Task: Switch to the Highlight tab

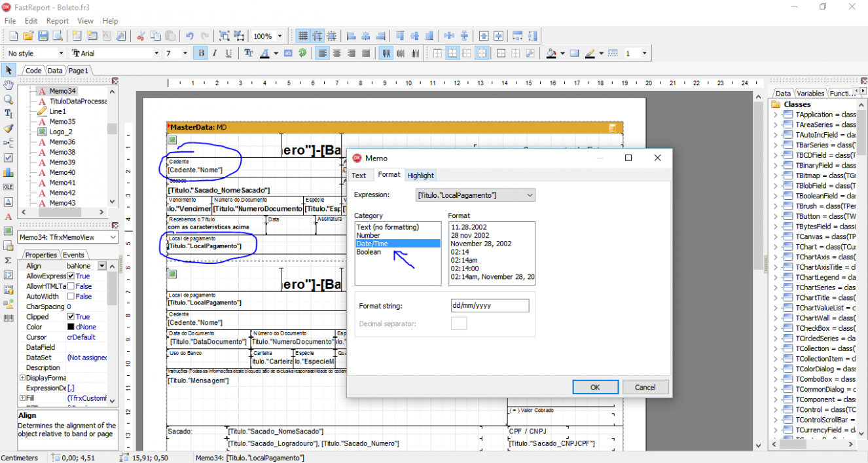Action: 420,176
